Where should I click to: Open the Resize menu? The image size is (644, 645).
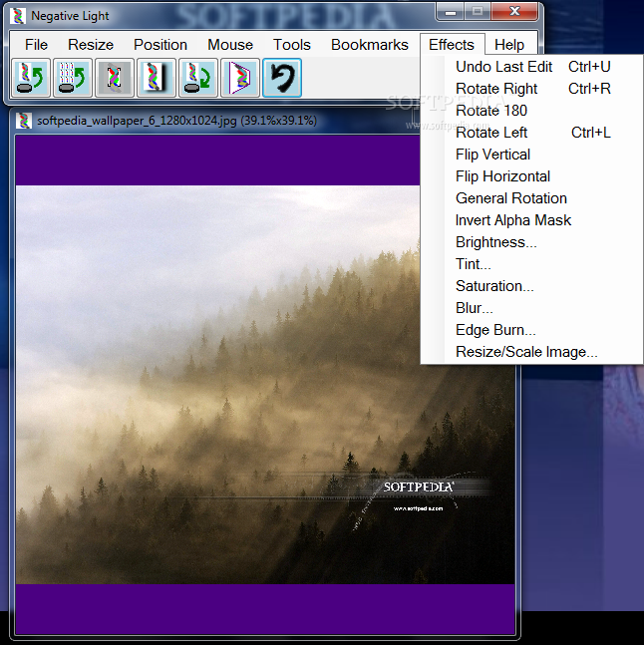pyautogui.click(x=91, y=45)
